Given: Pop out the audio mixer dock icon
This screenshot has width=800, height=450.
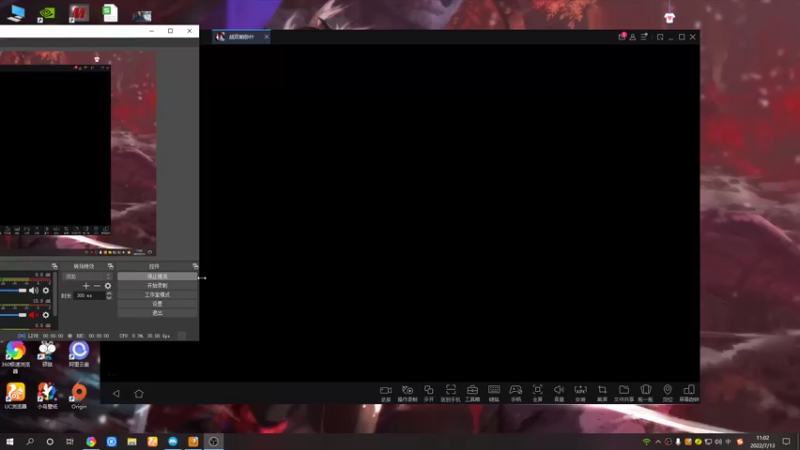Looking at the screenshot, I should pyautogui.click(x=55, y=266).
